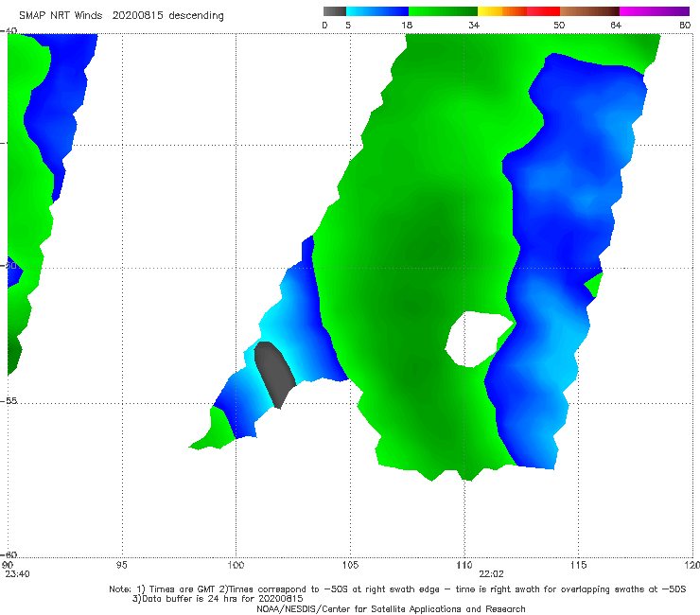Click the color bar label '34'

tap(474, 26)
